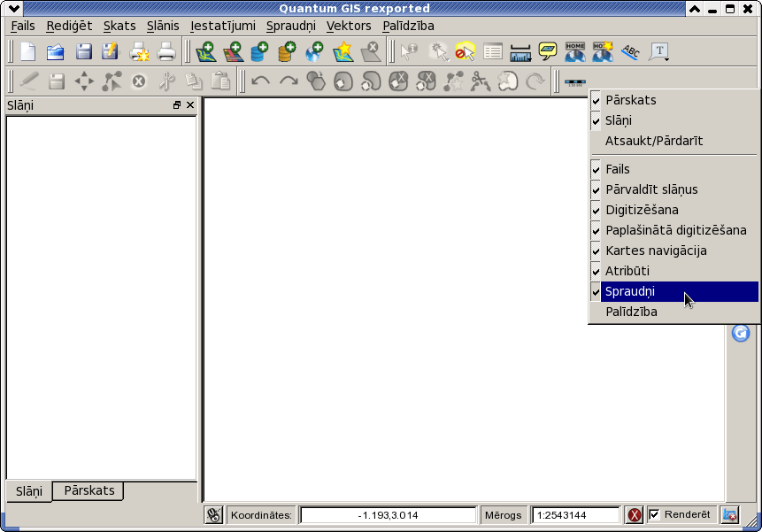
Task: Click the Redo arrow
Action: click(x=289, y=81)
